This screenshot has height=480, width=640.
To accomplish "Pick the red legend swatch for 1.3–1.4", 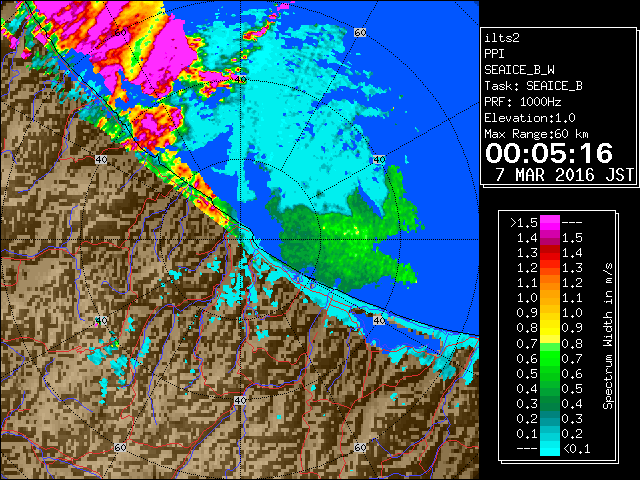I will (x=550, y=253).
